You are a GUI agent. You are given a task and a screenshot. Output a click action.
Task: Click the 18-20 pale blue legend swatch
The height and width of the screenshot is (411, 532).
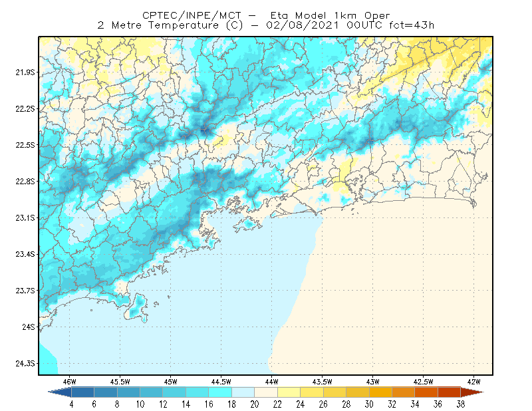tap(243, 392)
